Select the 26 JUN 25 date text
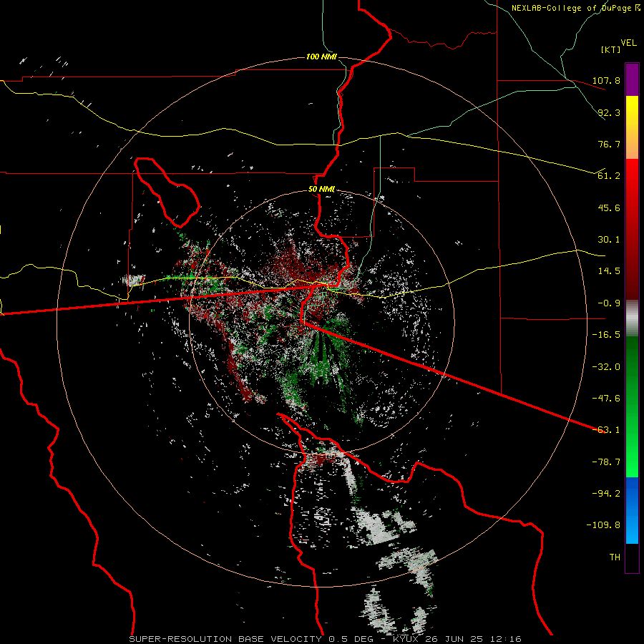This screenshot has width=644, height=644. (x=454, y=639)
